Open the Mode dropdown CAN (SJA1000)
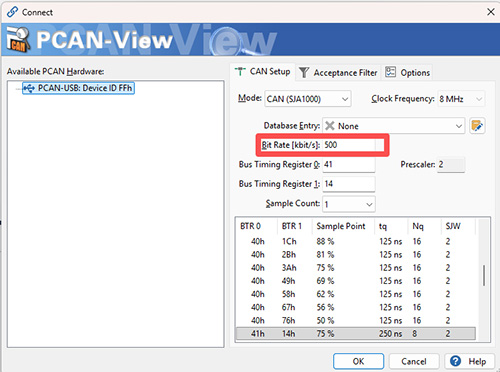500x372 pixels. [308, 99]
